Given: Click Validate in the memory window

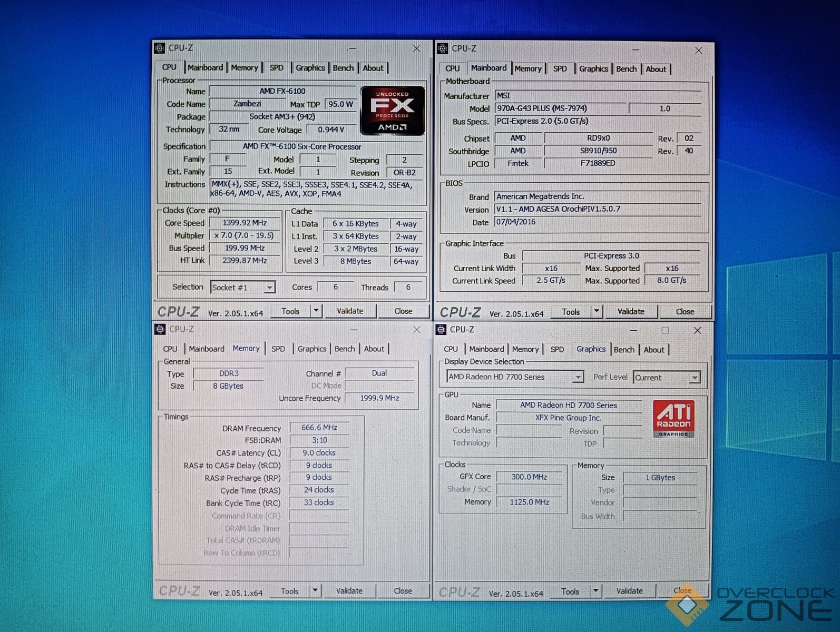Looking at the screenshot, I should click(349, 591).
